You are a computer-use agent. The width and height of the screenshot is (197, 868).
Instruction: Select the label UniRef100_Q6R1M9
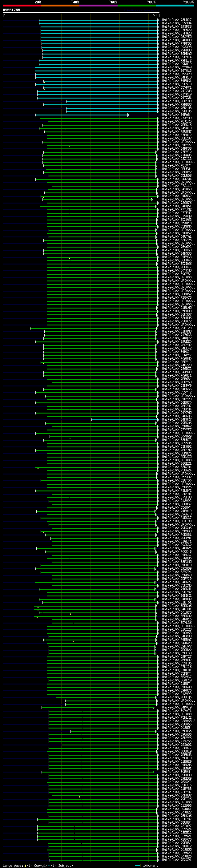[x=177, y=101]
